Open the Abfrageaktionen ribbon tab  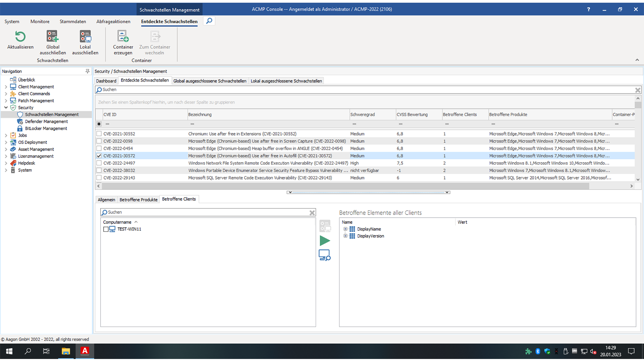point(113,21)
